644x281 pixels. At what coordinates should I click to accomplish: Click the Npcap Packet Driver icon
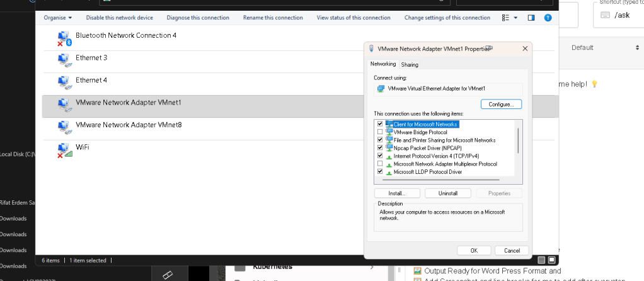389,148
